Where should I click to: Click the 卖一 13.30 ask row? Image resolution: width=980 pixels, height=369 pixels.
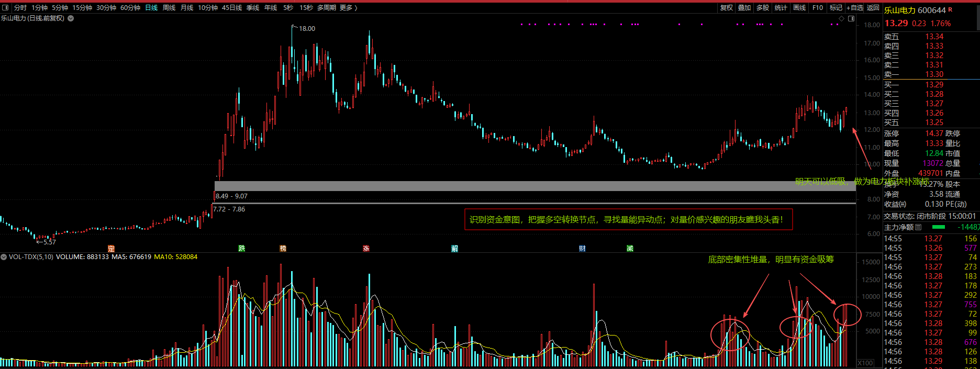point(914,74)
